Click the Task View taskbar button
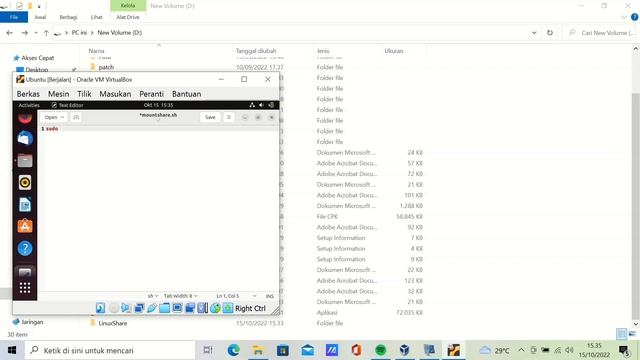This screenshot has width=640, height=360. (208, 350)
